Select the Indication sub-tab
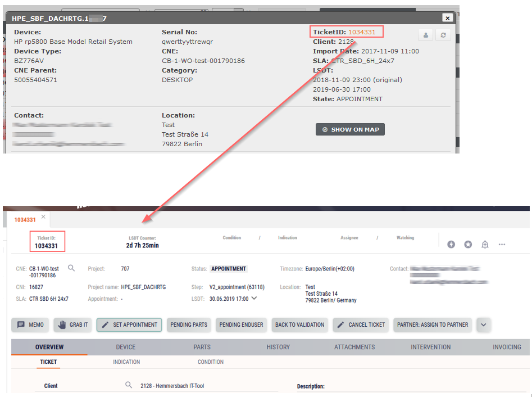Viewport: 532px width, 397px height. tap(126, 362)
